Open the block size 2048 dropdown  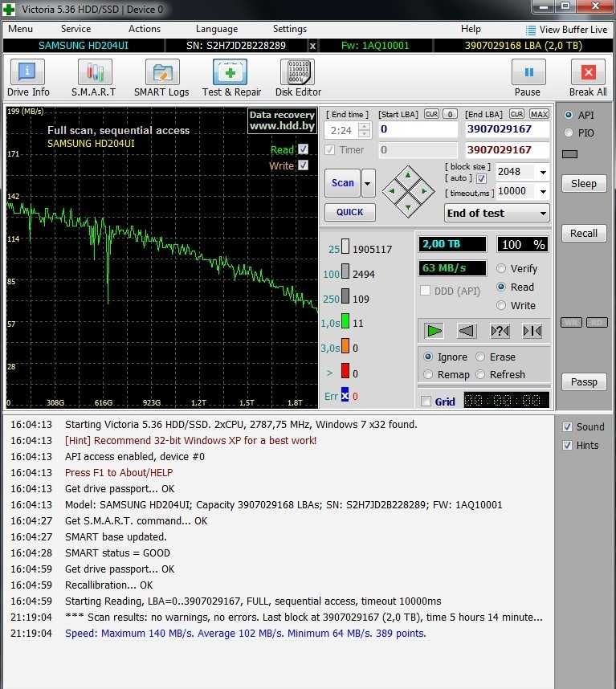543,172
